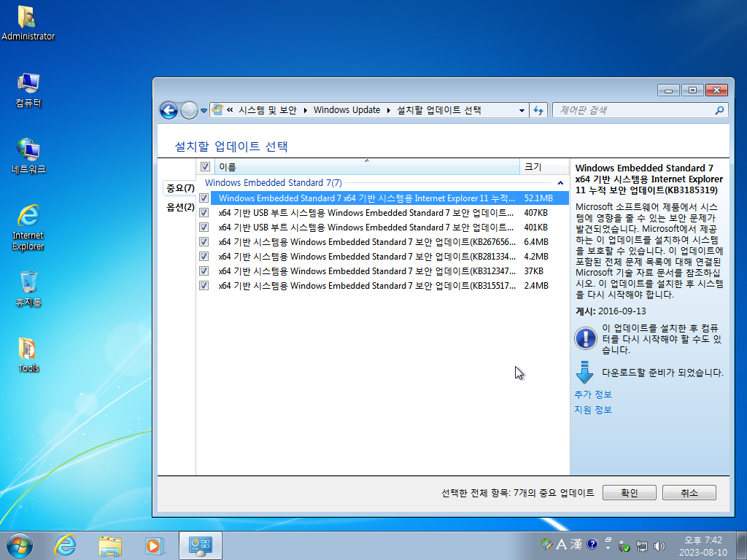Select the KB267656 update row text
This screenshot has width=747, height=560.
click(367, 242)
